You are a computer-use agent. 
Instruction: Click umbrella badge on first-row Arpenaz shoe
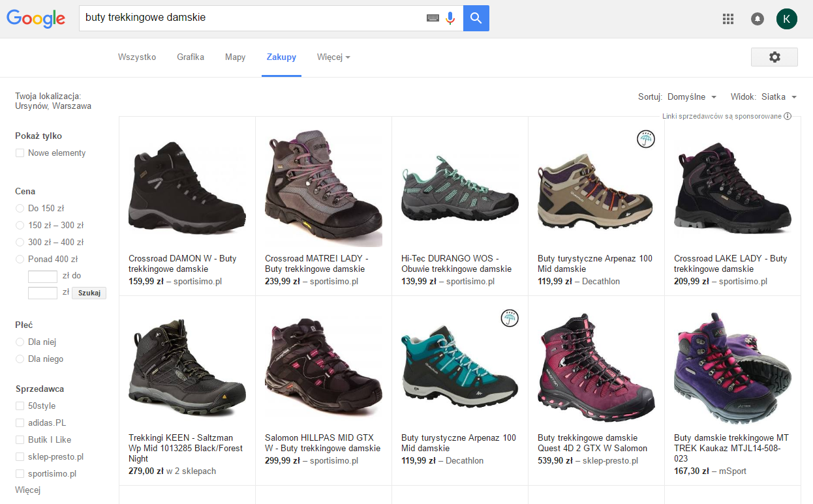645,139
